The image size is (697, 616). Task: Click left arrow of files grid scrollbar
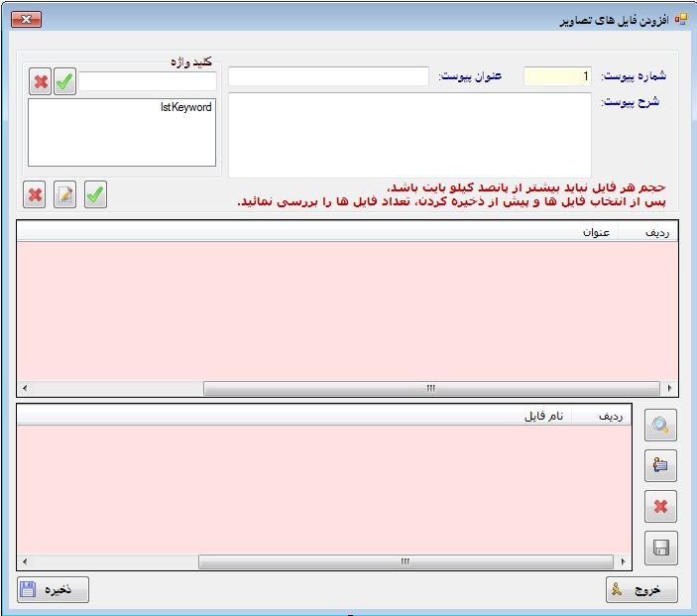click(25, 561)
